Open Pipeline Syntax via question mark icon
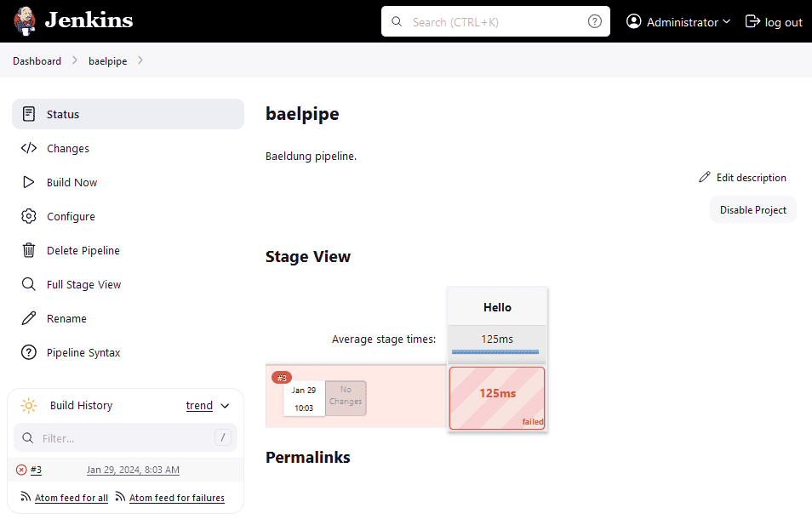 click(29, 352)
